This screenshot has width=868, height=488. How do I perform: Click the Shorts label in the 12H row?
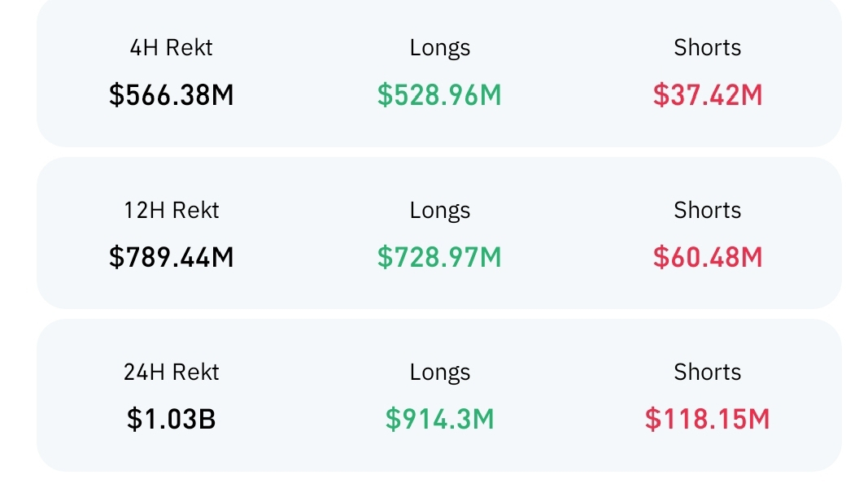click(707, 211)
